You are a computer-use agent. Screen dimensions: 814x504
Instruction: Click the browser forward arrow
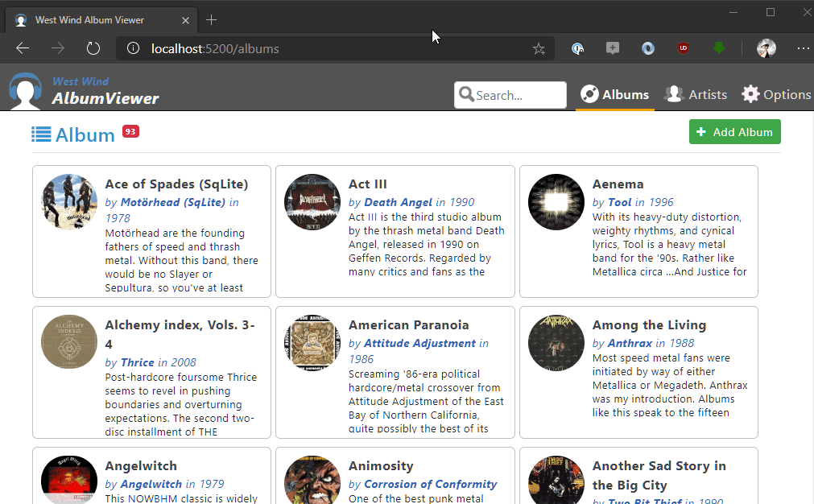[x=58, y=48]
